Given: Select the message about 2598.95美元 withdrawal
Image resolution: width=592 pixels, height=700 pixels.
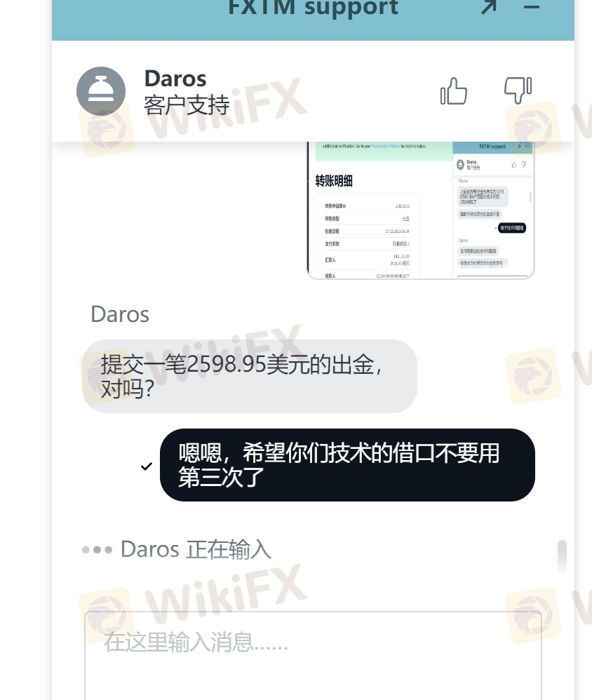Looking at the screenshot, I should [250, 376].
